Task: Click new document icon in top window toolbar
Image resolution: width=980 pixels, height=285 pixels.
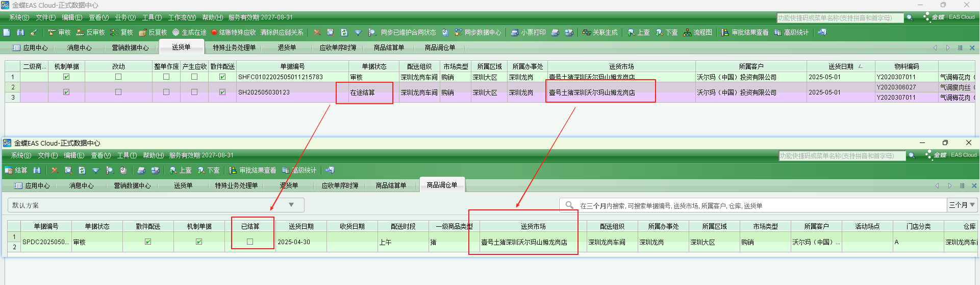Action: 7,32
